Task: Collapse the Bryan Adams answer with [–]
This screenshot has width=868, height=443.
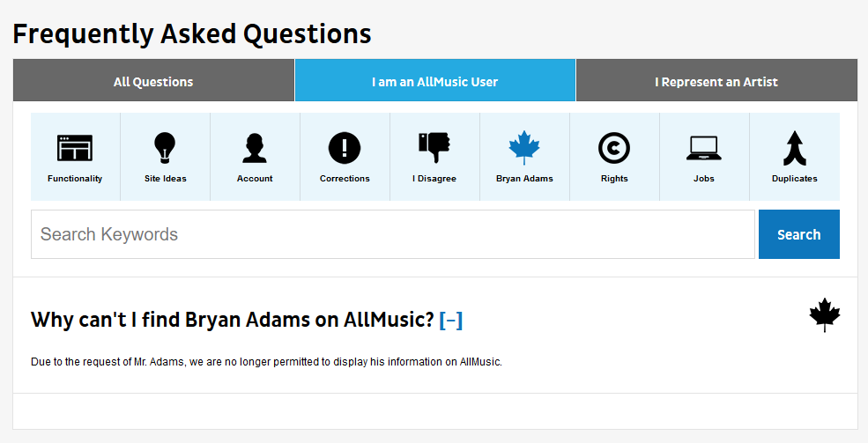Action: click(x=450, y=320)
